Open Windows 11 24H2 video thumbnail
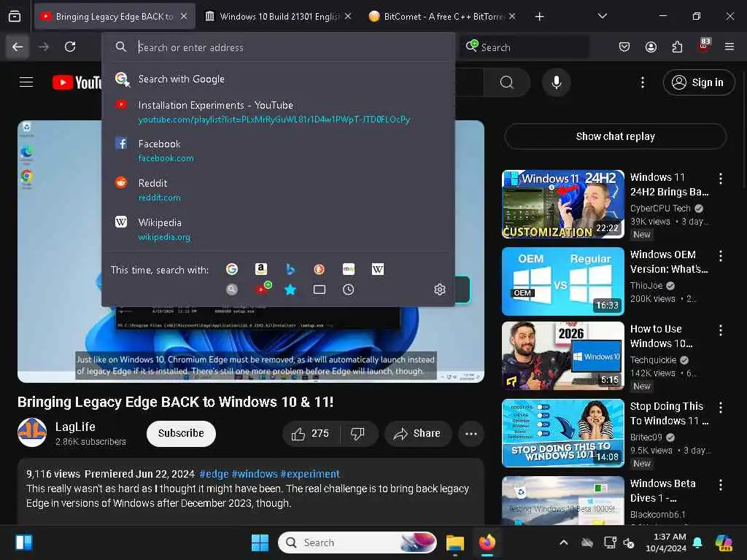Image resolution: width=747 pixels, height=560 pixels. (563, 204)
